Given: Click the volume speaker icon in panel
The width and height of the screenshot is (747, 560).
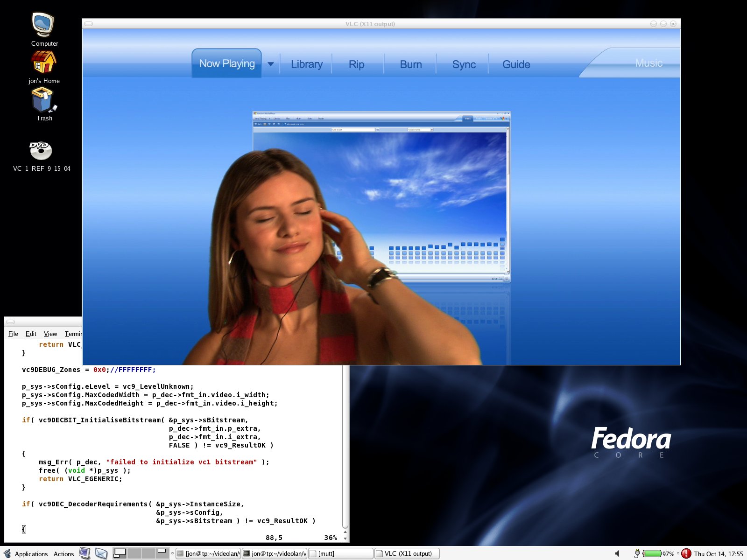Looking at the screenshot, I should pyautogui.click(x=617, y=553).
